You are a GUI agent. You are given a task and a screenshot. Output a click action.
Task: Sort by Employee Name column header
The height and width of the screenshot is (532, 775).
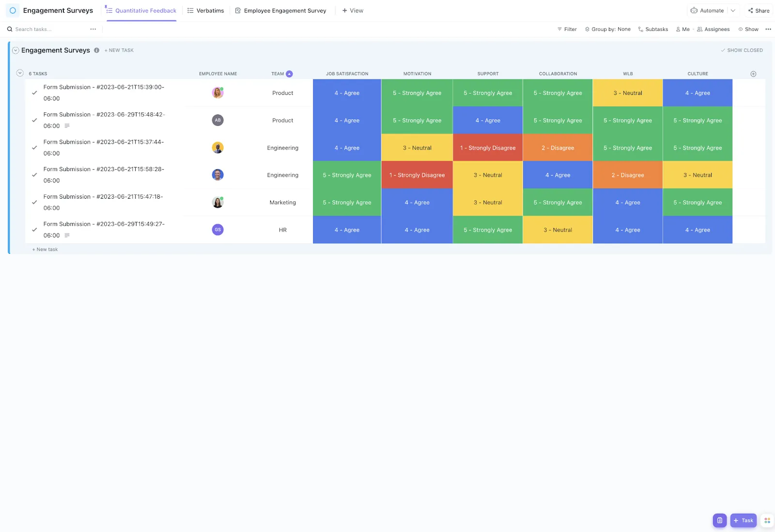[x=218, y=74]
